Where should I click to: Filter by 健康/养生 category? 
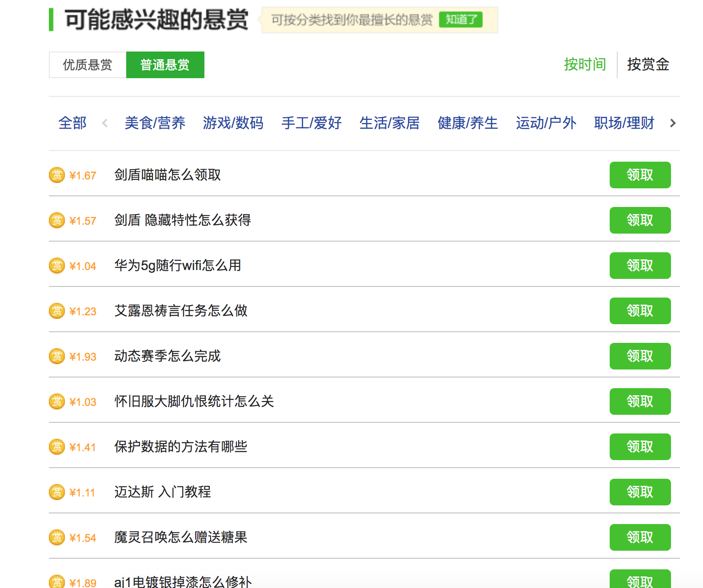point(467,123)
